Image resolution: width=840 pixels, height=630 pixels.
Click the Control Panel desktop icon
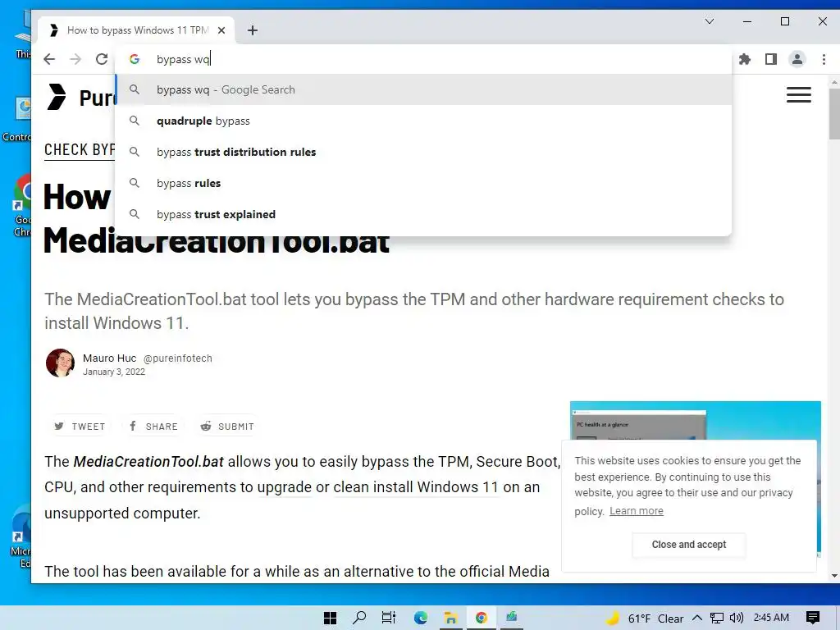tap(18, 119)
